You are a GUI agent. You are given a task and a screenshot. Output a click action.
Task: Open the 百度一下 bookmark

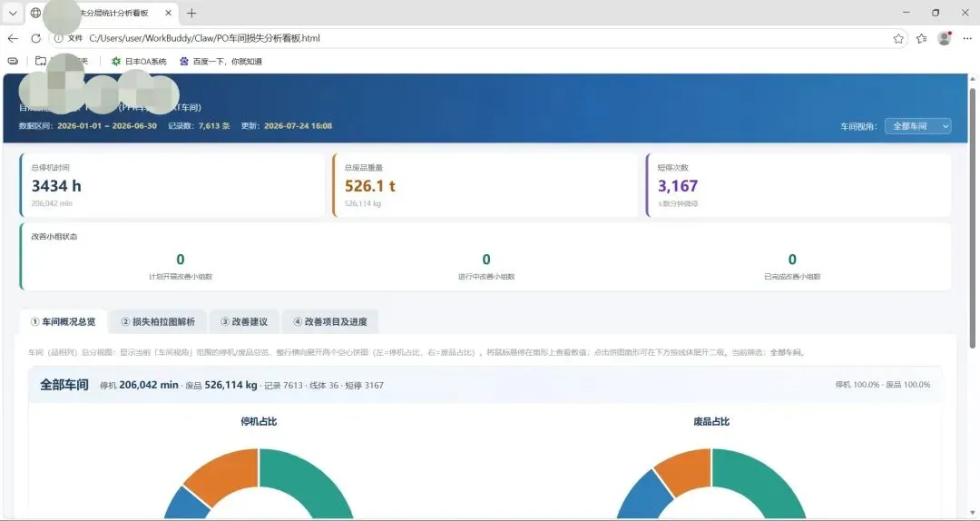[x=220, y=62]
